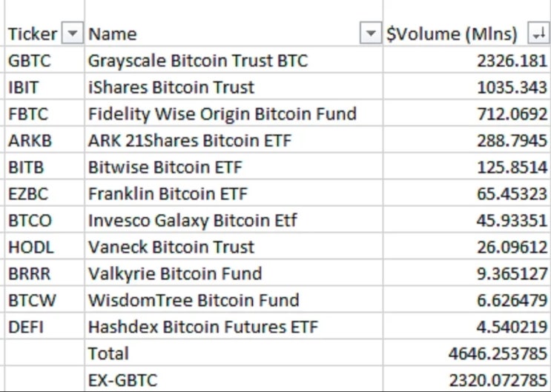Image resolution: width=551 pixels, height=392 pixels.
Task: Select the Fidelity Wise Origin Bitcoin Fund cell
Action: [x=222, y=114]
